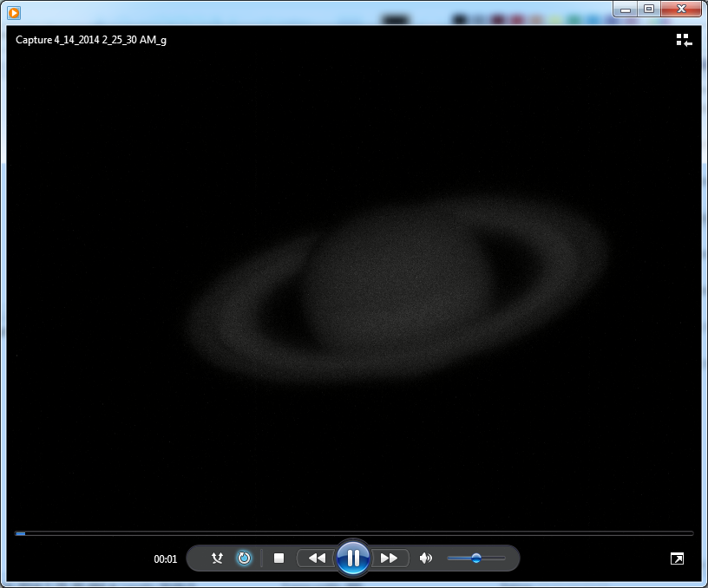The width and height of the screenshot is (708, 588).
Task: Click the volume slider handle
Action: pyautogui.click(x=476, y=559)
